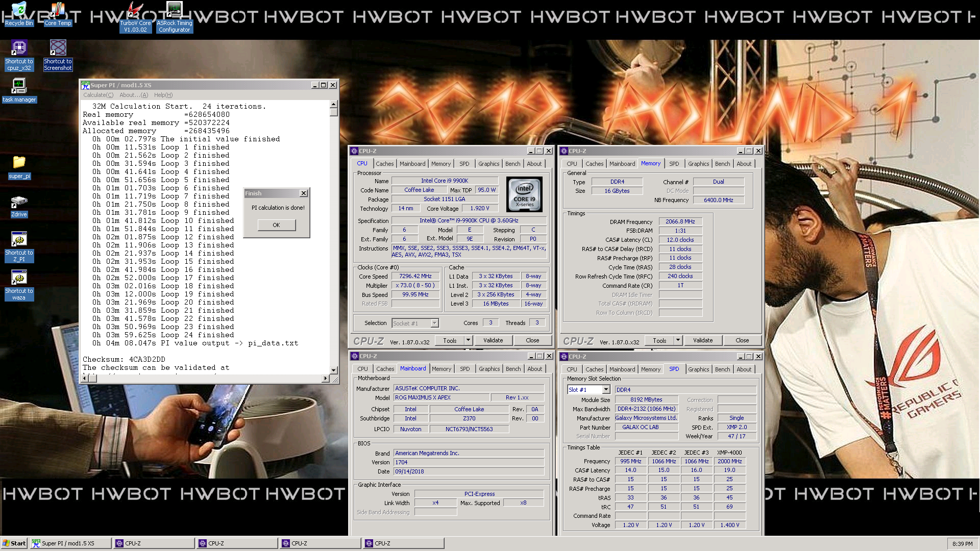The image size is (980, 551).
Task: Click Close button in CPU-Z Memory window
Action: click(x=742, y=340)
